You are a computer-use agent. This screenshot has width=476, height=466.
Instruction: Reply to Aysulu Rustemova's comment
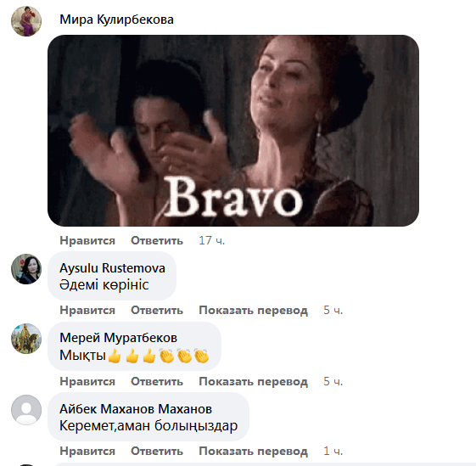(157, 310)
